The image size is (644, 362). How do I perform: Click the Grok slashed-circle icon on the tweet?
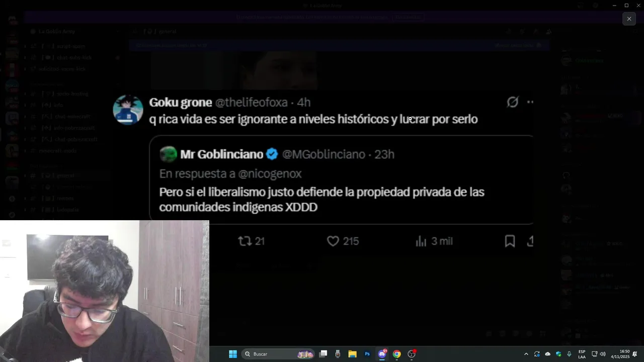(512, 102)
